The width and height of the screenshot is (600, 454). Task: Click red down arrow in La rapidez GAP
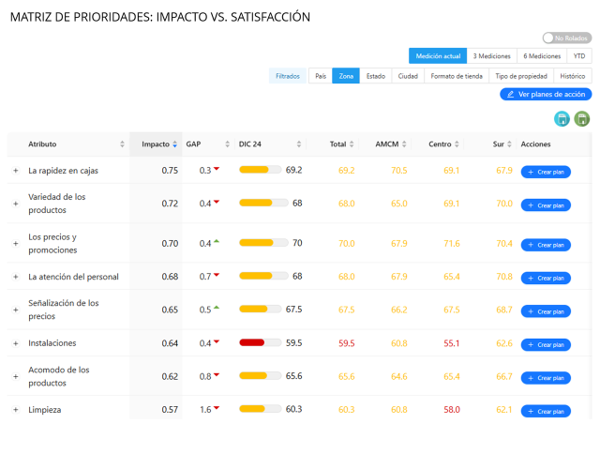tap(216, 168)
